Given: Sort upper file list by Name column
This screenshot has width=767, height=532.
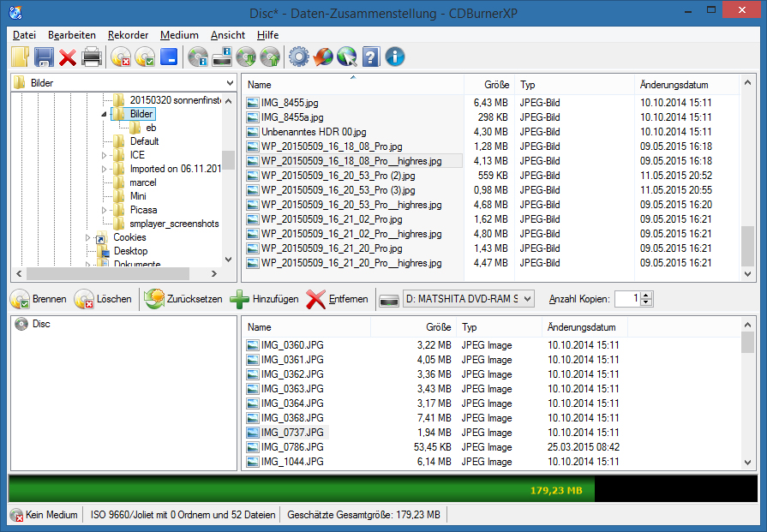Looking at the screenshot, I should 353,85.
